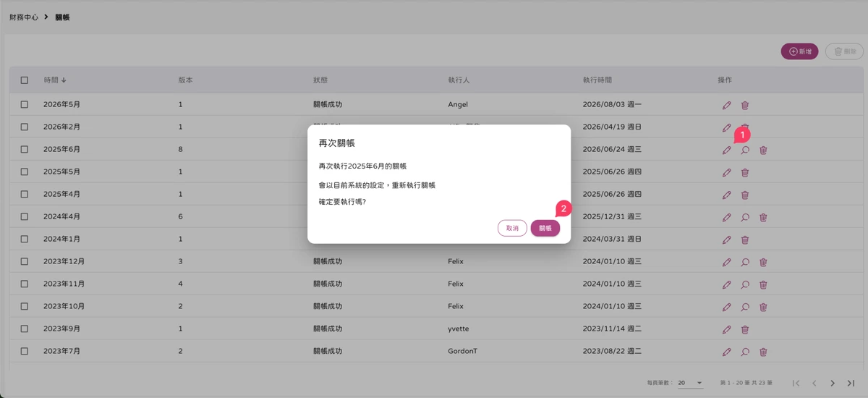Click trash icon in 2023年9月 row
Viewport: 868px width, 398px height.
[745, 329]
